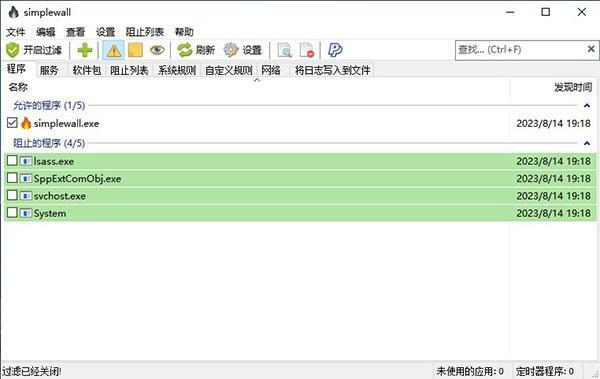Open 设置 with the gear icon

click(243, 50)
